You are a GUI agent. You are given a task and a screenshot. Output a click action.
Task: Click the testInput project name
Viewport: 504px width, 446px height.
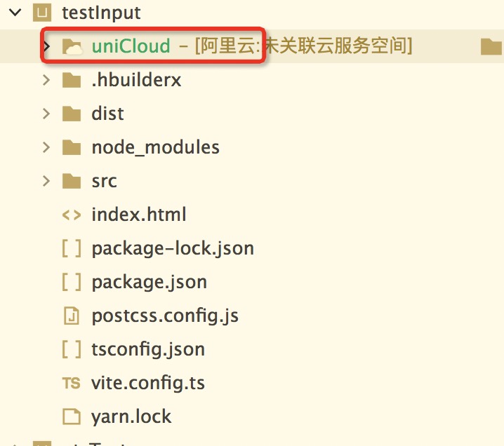[101, 13]
